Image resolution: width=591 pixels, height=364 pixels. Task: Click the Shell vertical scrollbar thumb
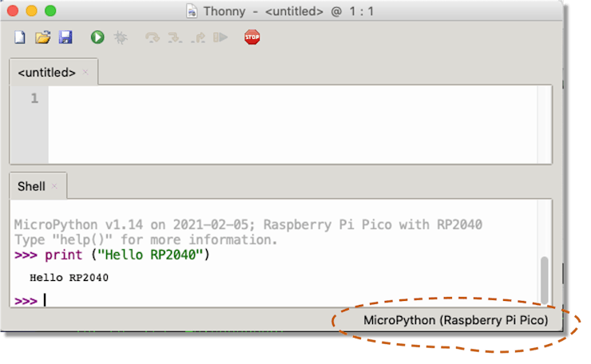(544, 280)
